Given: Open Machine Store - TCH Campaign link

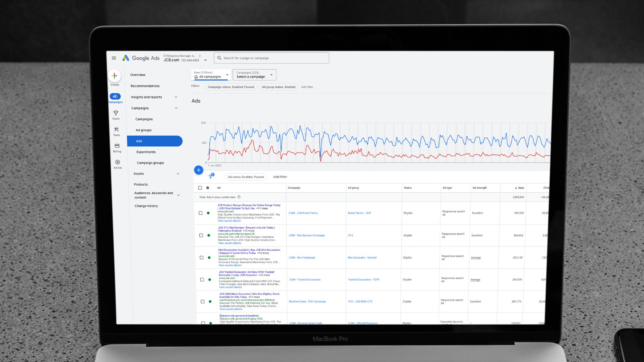Looking at the screenshot, I should tap(307, 302).
